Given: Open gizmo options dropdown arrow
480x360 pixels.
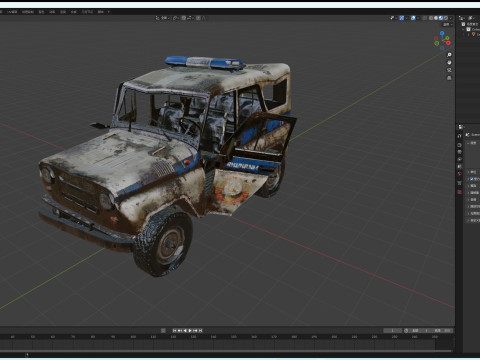Looking at the screenshot, I should click(406, 18).
